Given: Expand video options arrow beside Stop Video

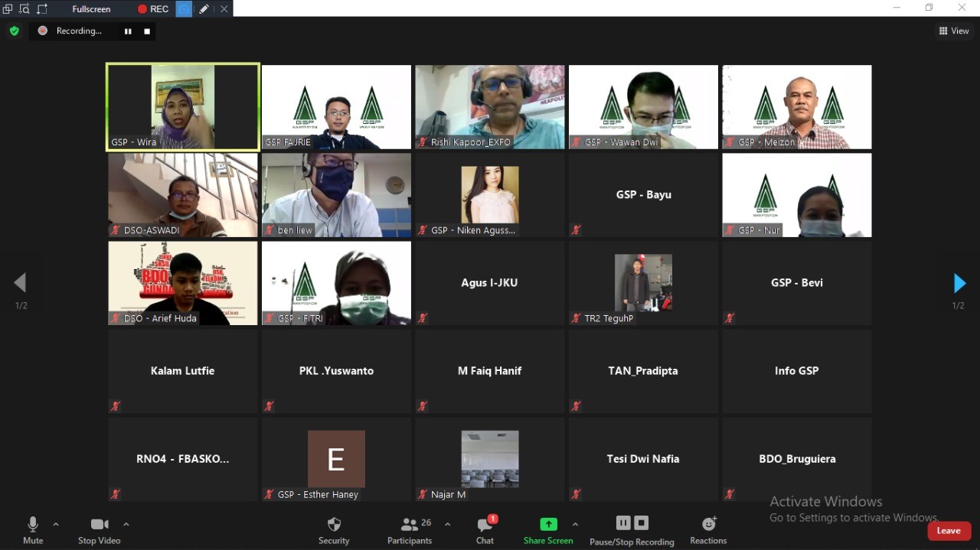Looking at the screenshot, I should coord(126,524).
